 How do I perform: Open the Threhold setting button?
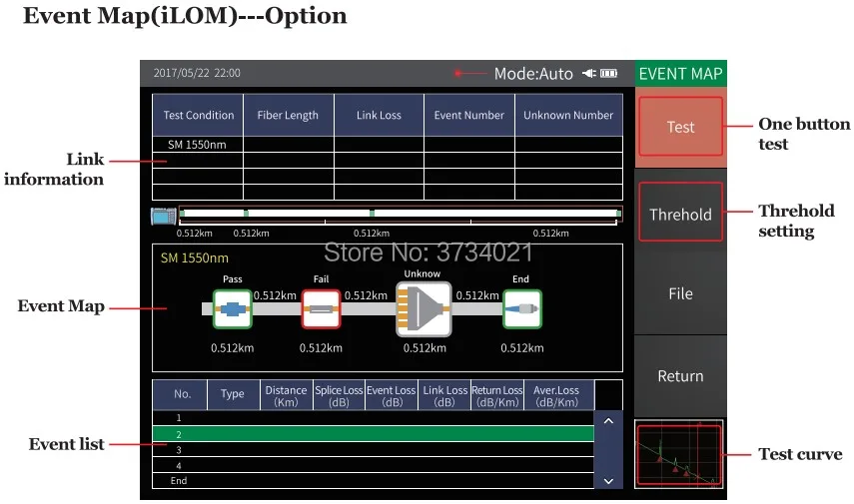tap(680, 213)
